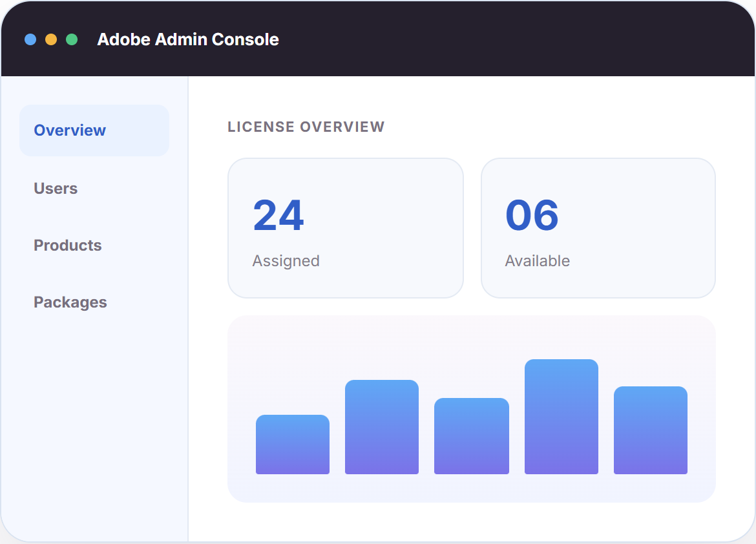Click the tallest bar in the chart
Viewport: 756px width, 544px height.
[562, 417]
